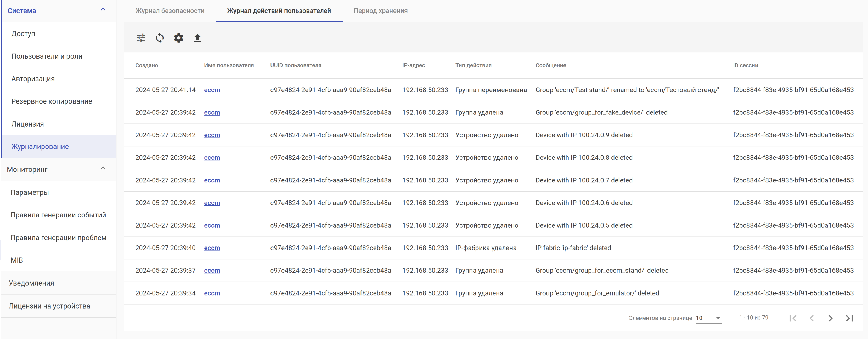Click eccm link in renamed group row

pyautogui.click(x=212, y=90)
